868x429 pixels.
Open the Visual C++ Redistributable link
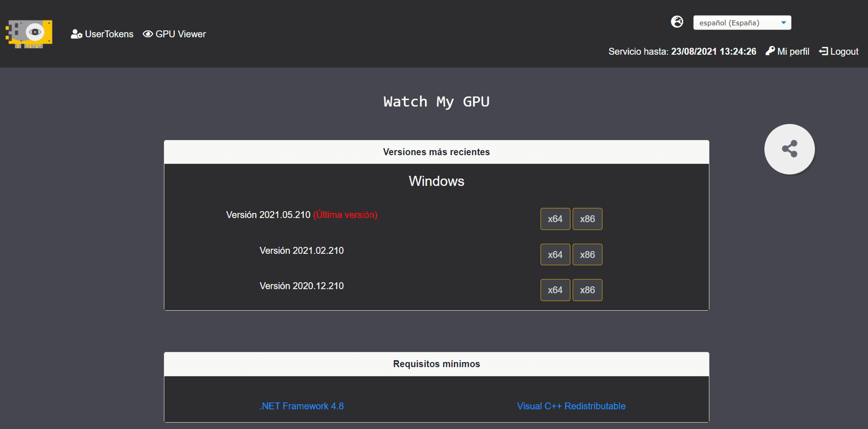tap(571, 406)
